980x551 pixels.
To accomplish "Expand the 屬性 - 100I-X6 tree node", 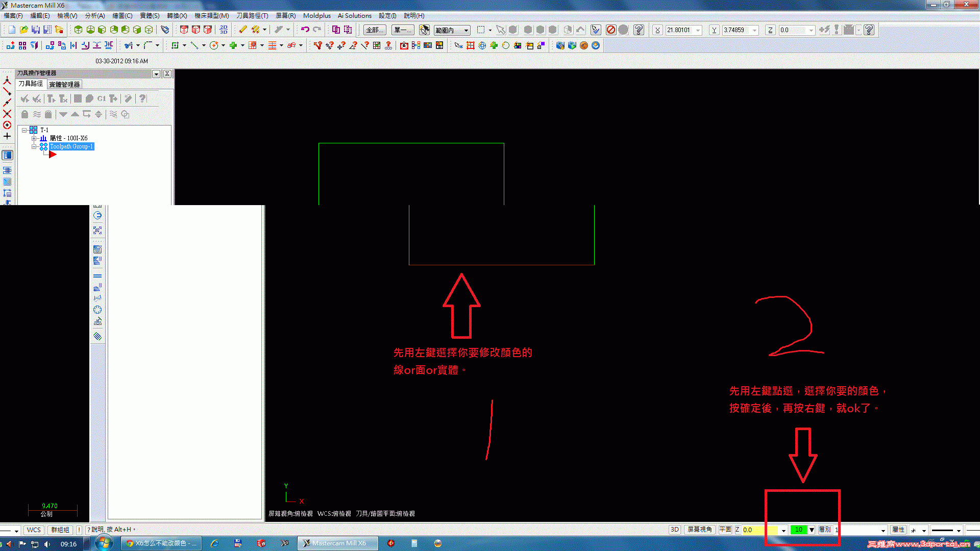I will [x=34, y=138].
